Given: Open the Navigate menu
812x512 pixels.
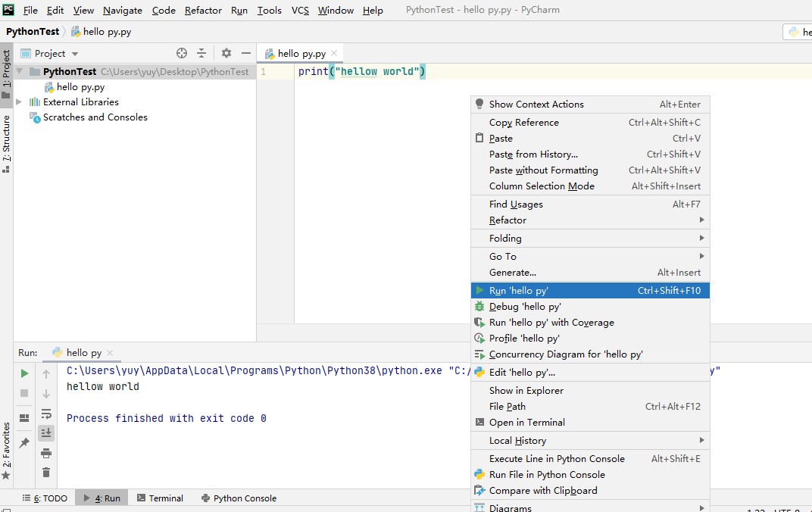Looking at the screenshot, I should (122, 11).
